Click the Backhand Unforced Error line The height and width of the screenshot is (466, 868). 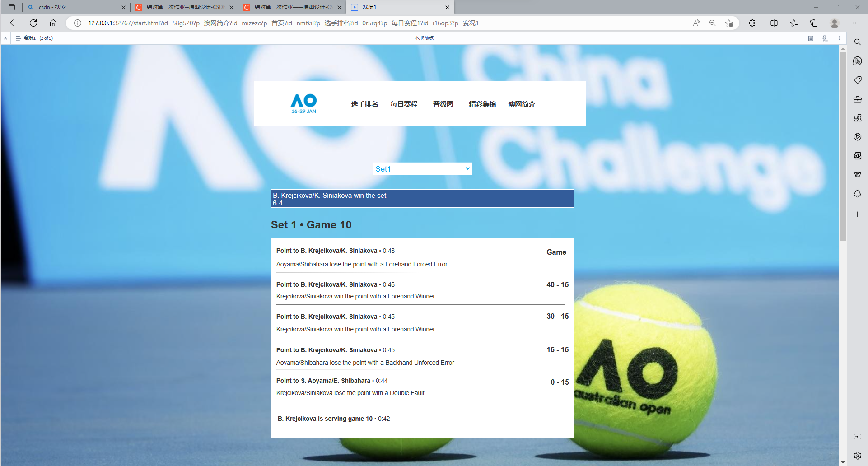(365, 363)
